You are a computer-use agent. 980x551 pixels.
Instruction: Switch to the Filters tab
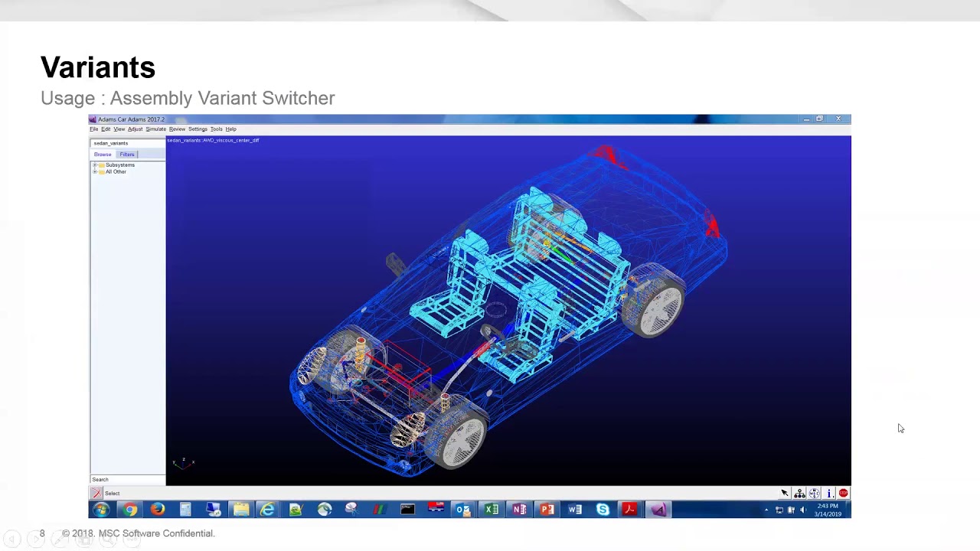pos(126,155)
